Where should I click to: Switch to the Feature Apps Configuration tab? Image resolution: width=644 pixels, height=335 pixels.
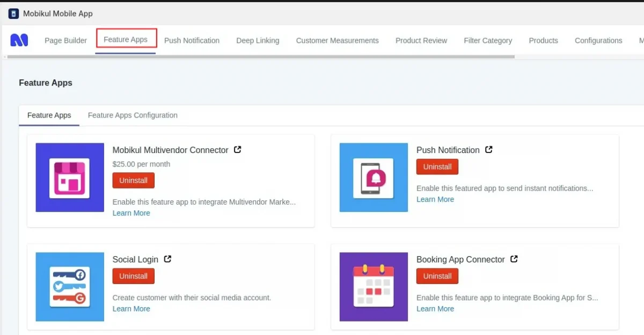[x=133, y=115]
